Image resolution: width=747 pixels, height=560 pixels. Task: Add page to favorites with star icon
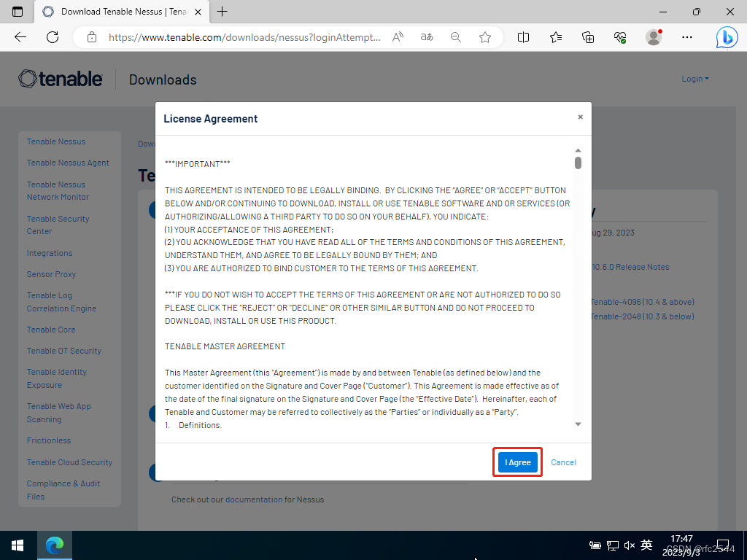point(485,37)
